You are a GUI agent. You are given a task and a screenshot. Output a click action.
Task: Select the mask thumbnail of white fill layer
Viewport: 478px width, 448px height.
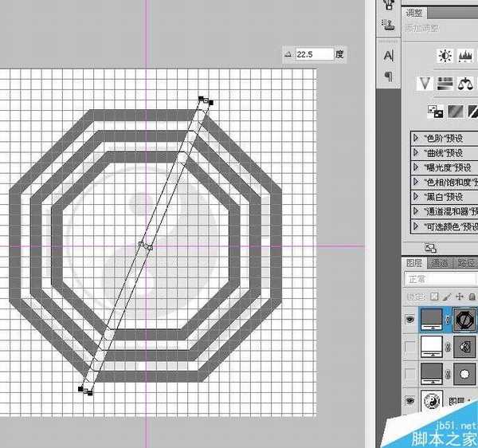click(x=464, y=347)
